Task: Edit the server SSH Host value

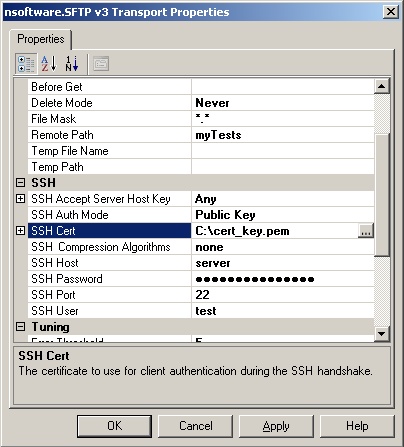Action: 283,263
